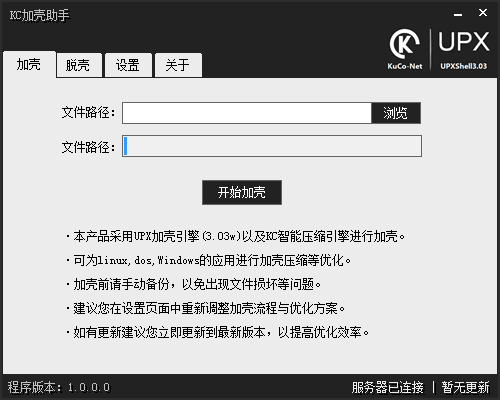Click the first 文件路径 label
Viewport: 500px width, 400px height.
88,113
